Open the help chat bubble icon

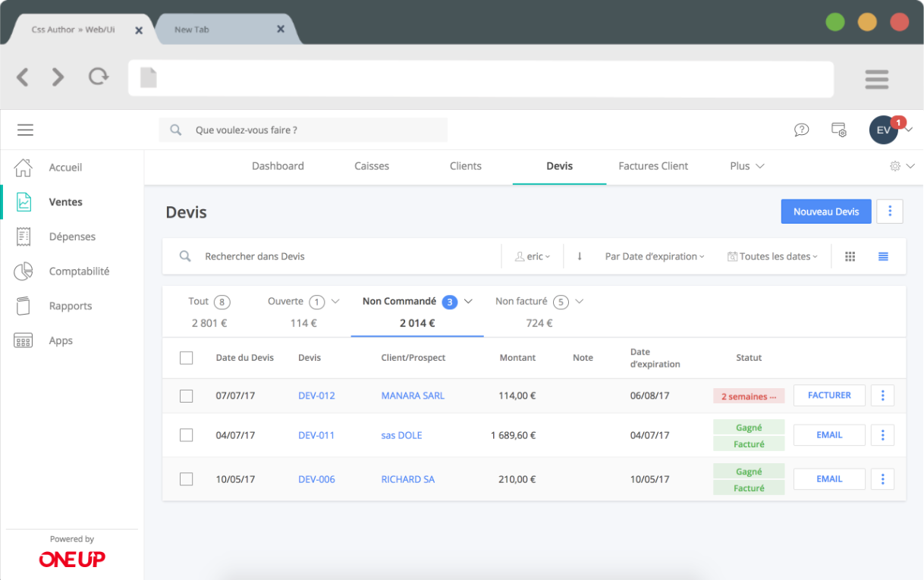point(801,130)
